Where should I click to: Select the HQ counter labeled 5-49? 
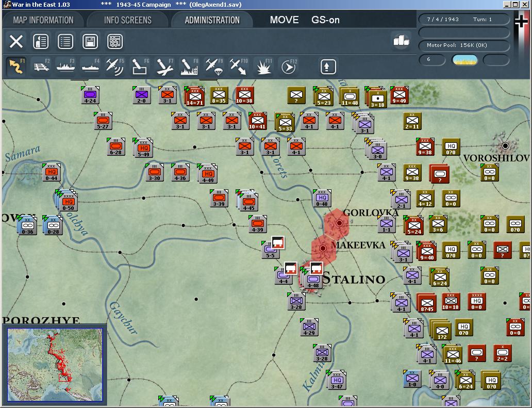[143, 148]
